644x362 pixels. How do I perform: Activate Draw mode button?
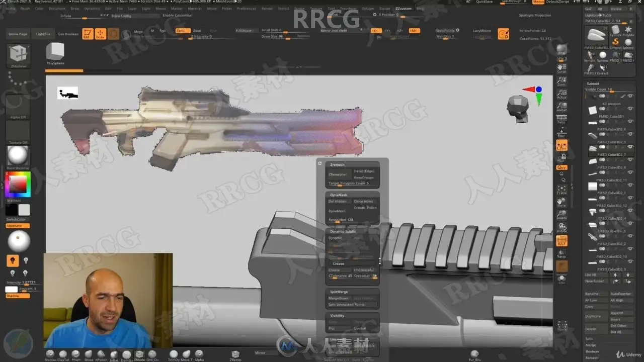(x=100, y=34)
